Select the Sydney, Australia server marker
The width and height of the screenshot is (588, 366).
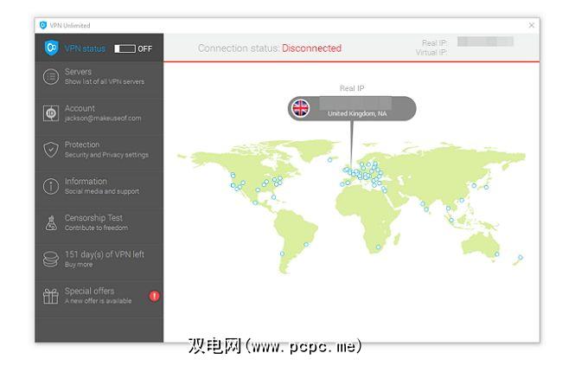(497, 254)
